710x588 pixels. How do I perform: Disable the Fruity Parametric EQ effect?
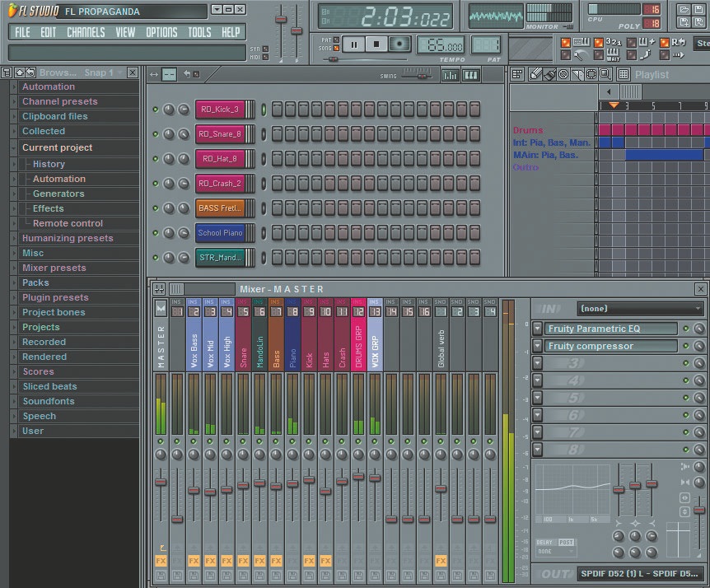685,329
